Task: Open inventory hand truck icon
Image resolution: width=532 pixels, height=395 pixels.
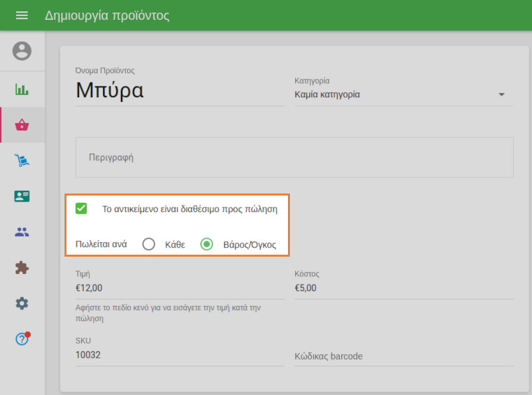Action: 22,160
